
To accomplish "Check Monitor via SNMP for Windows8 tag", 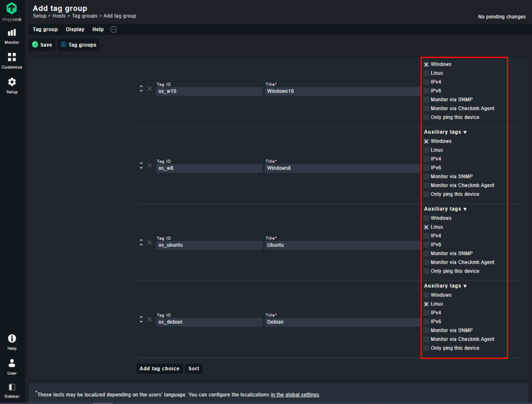I will tap(426, 177).
